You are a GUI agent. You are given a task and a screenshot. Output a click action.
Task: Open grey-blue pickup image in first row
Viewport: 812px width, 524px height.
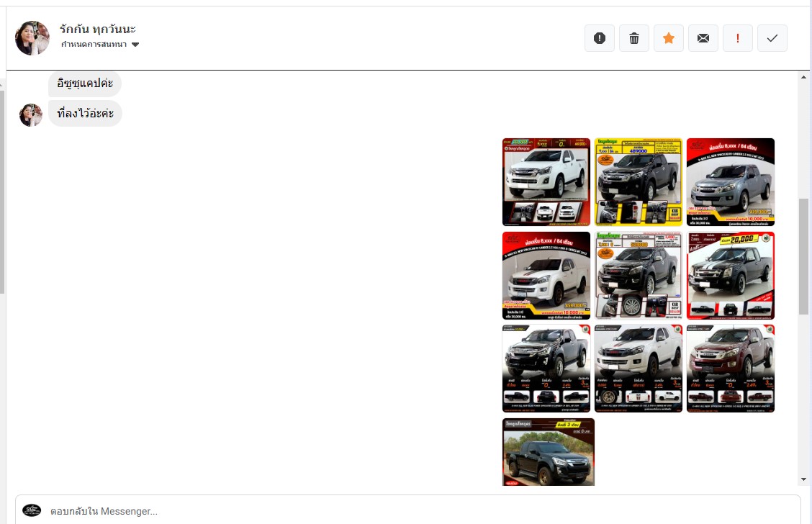pyautogui.click(x=730, y=181)
